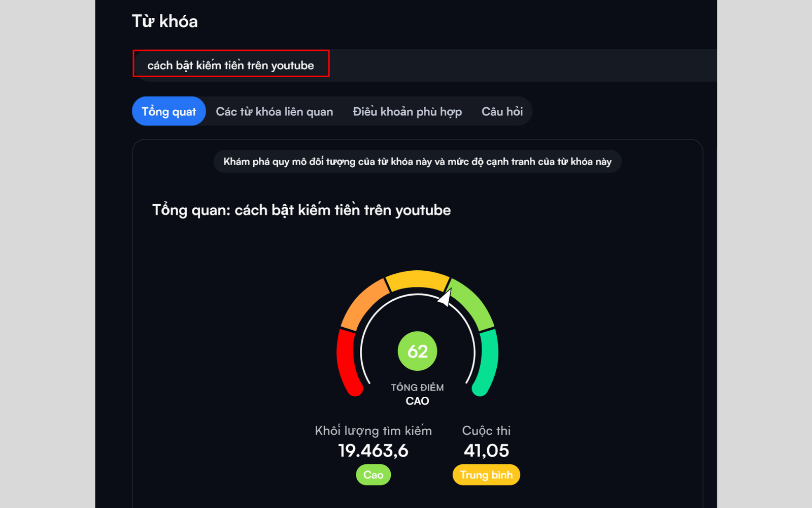Click the Từ khóa page heading

165,21
